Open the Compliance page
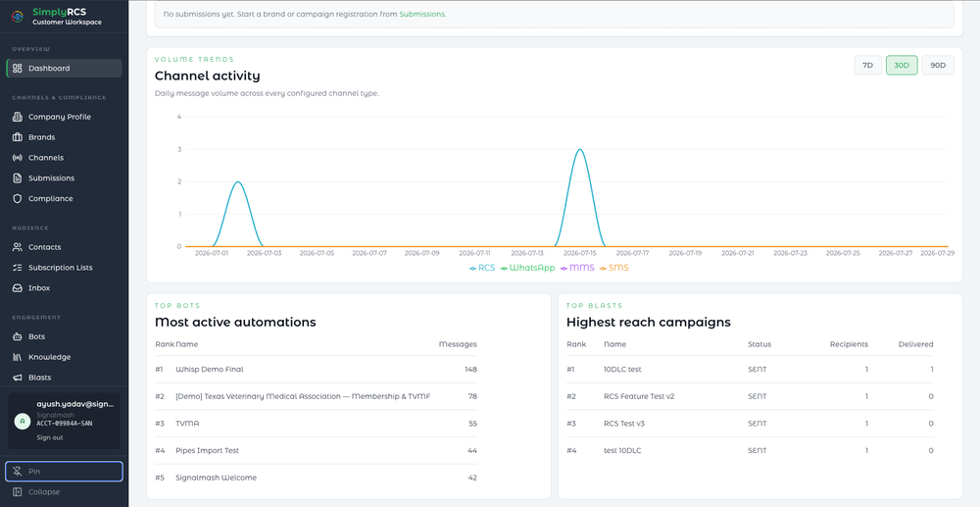 tap(64, 198)
